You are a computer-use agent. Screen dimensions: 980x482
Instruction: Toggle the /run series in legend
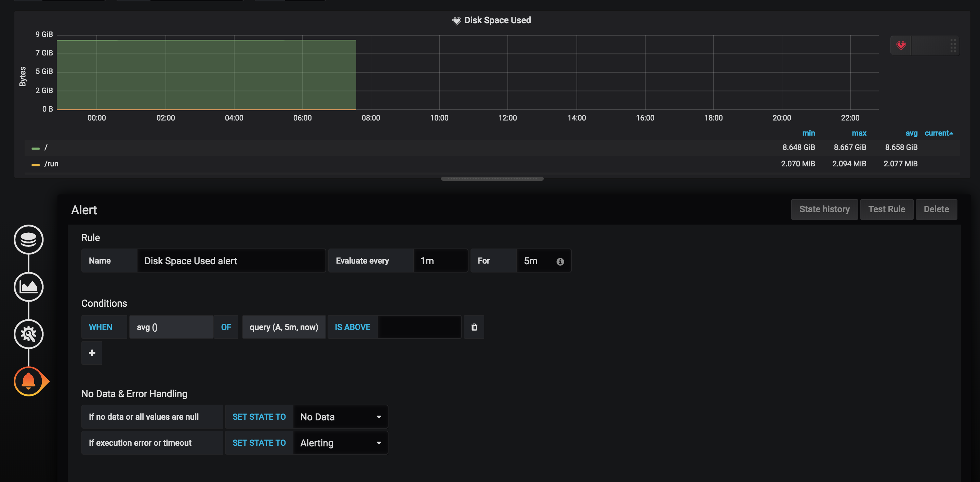point(51,164)
